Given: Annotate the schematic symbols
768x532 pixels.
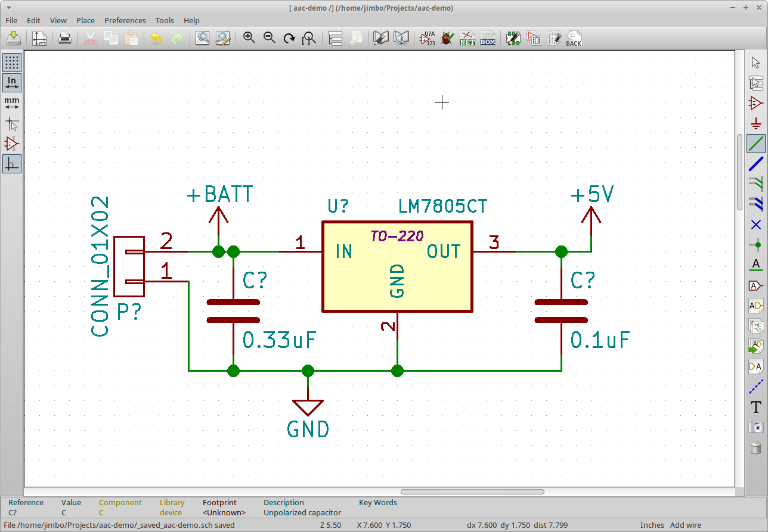Looking at the screenshot, I should coord(426,38).
